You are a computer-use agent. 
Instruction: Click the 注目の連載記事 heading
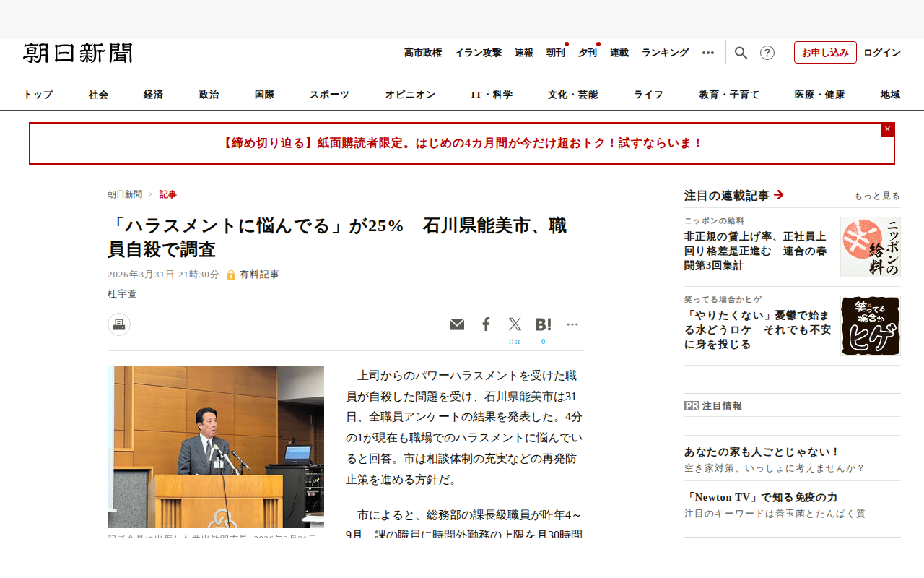click(x=727, y=195)
